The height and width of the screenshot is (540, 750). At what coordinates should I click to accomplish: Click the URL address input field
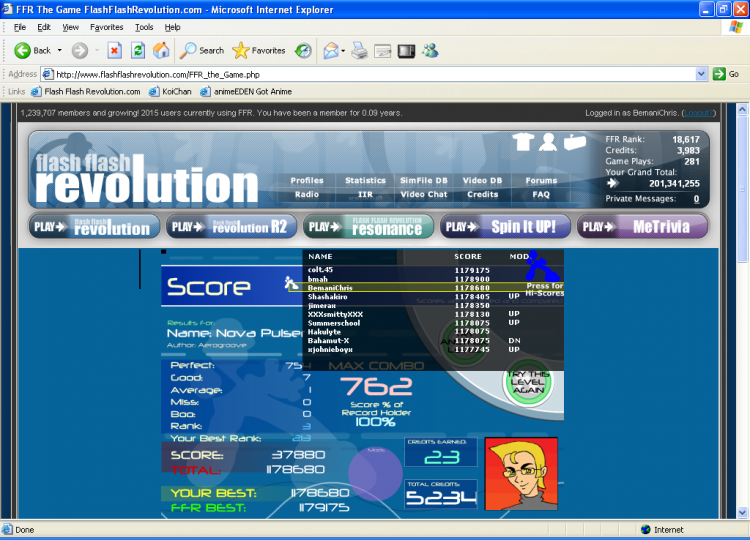point(370,74)
